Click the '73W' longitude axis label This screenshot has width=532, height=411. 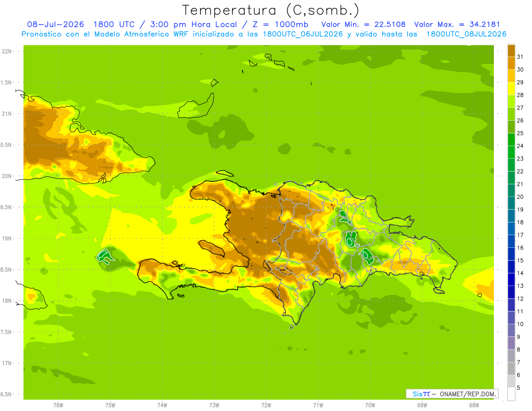[214, 405]
